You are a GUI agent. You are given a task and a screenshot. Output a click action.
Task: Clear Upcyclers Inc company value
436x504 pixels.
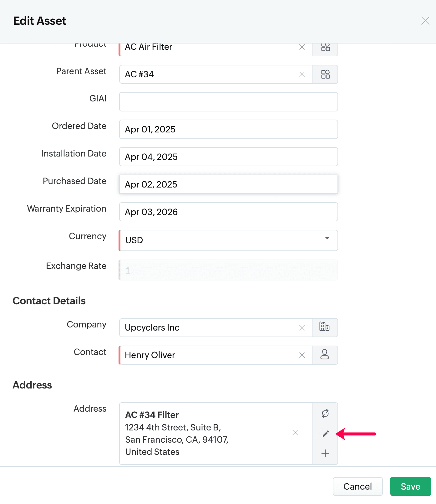[302, 328]
